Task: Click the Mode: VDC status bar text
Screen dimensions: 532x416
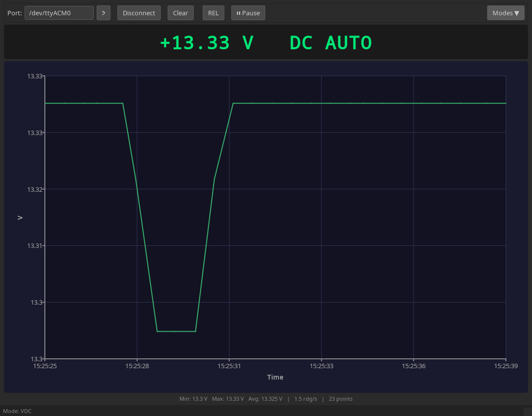Action: pos(17,411)
